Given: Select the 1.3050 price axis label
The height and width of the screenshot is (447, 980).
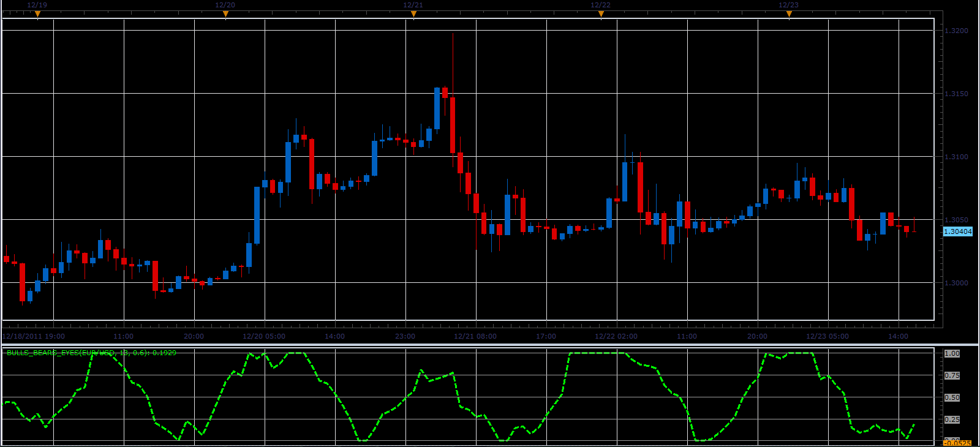Looking at the screenshot, I should point(957,220).
